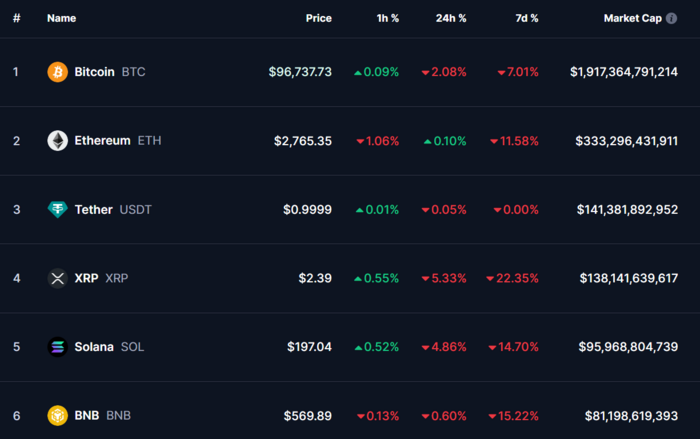This screenshot has height=439, width=700.
Task: Click the XRP coin logo icon
Action: click(x=58, y=278)
